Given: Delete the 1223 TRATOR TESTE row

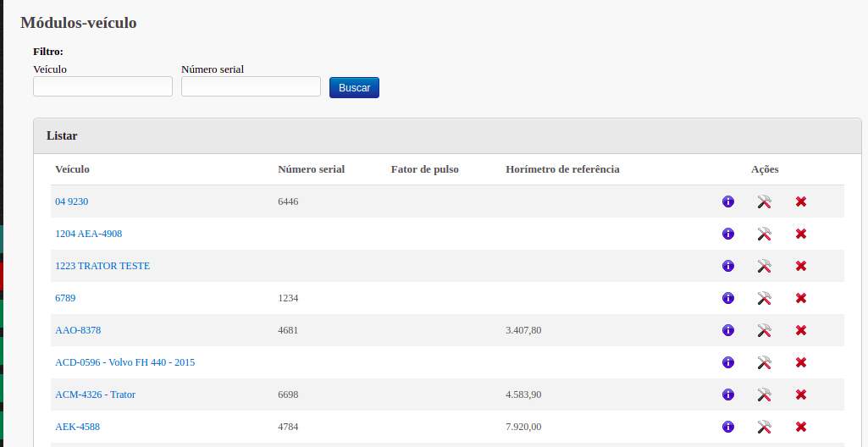Looking at the screenshot, I should (x=800, y=266).
